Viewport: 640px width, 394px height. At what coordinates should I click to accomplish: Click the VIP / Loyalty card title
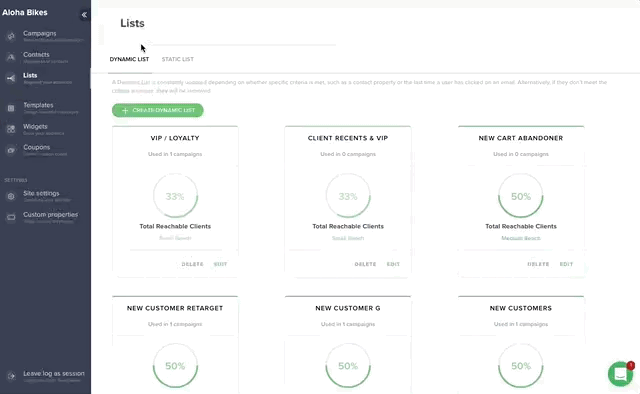click(175, 138)
